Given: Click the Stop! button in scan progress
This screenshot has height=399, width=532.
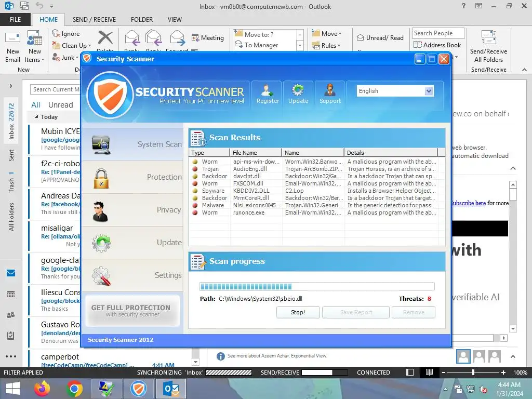Looking at the screenshot, I should tap(298, 312).
